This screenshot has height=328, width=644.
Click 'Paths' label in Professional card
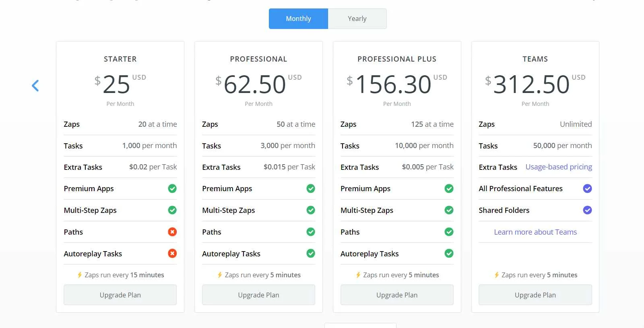coord(212,232)
